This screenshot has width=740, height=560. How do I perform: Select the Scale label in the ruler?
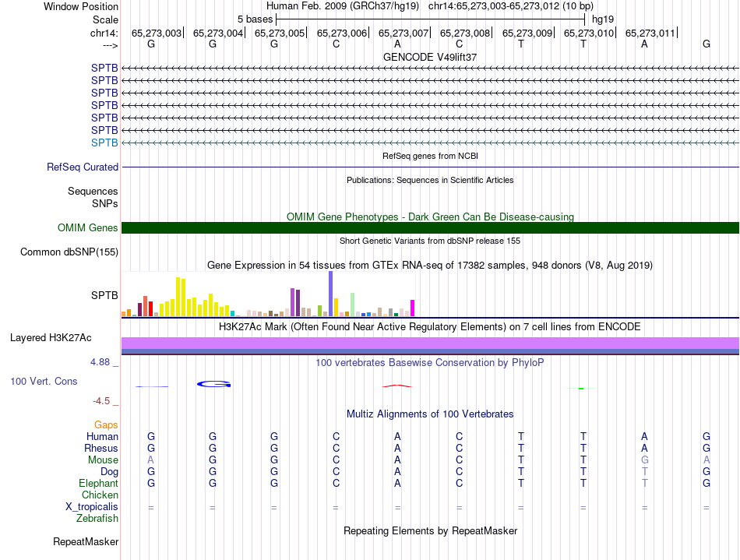[105, 19]
